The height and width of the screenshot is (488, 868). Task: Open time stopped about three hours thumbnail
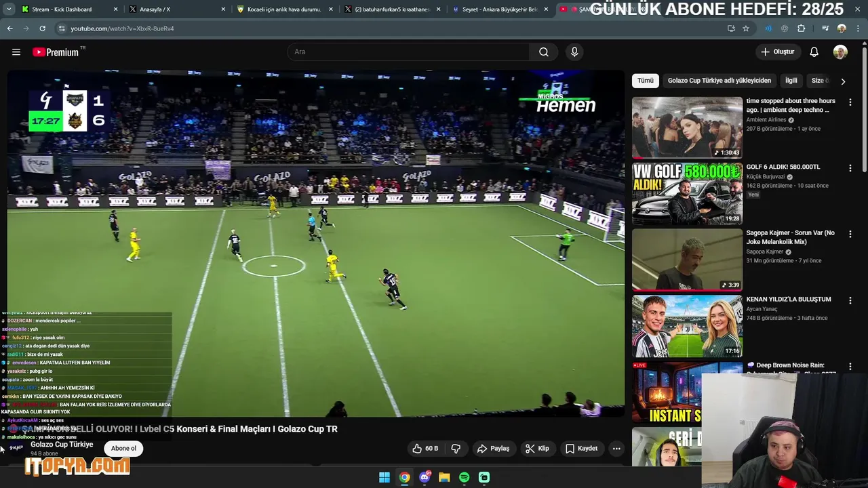[687, 127]
